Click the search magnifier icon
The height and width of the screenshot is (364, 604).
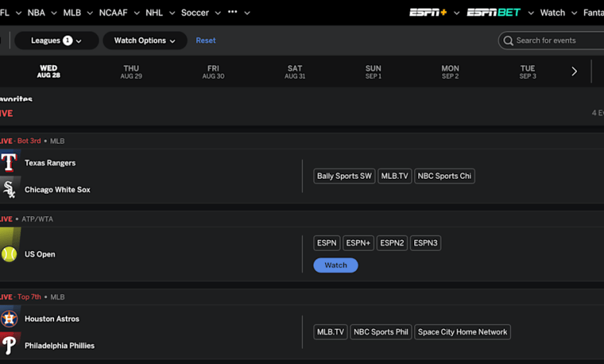tap(508, 40)
